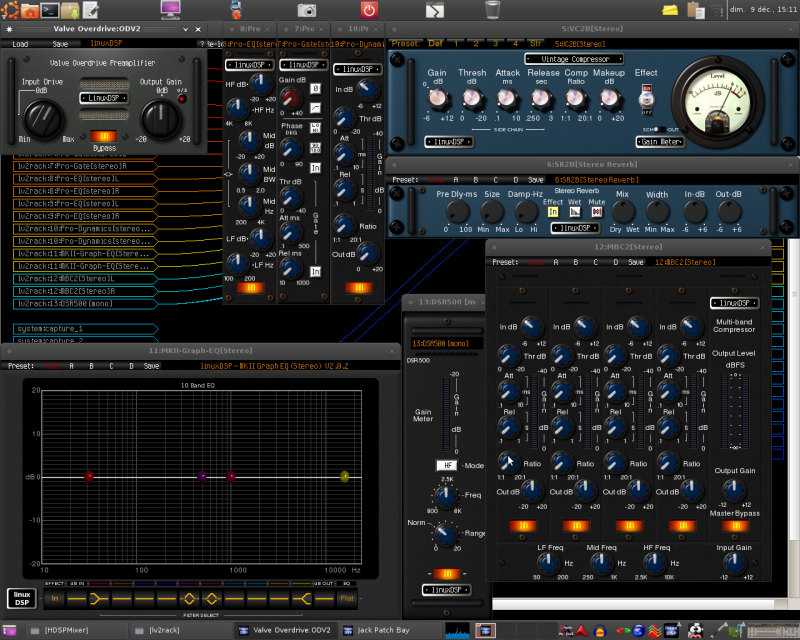Select preset Def in VC2B compressor
Image resolution: width=800 pixels, height=640 pixels.
click(x=435, y=44)
